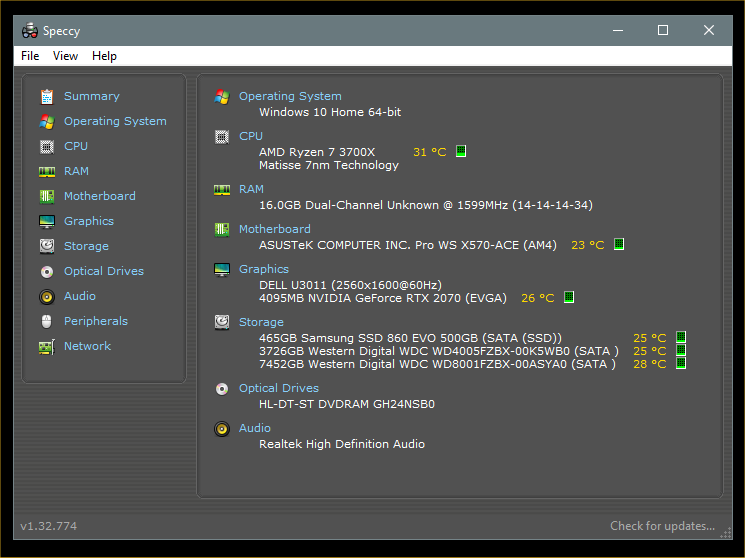Go to the CPU section in sidebar
Viewport: 745px width, 558px height.
click(x=76, y=146)
